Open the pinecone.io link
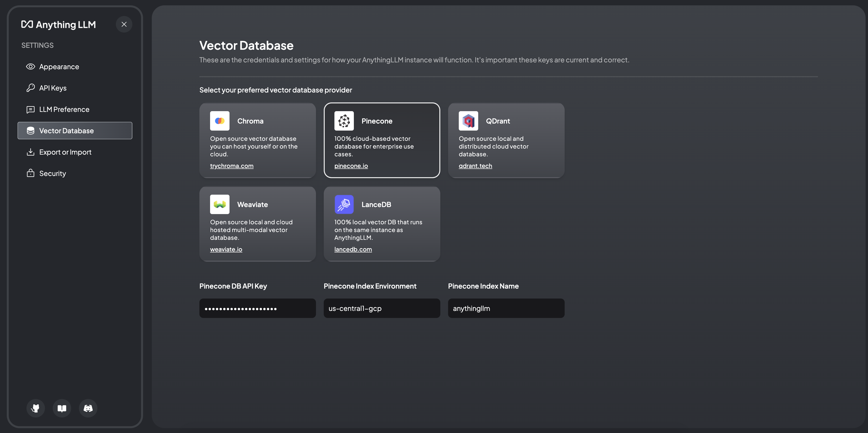This screenshot has width=868, height=433. point(351,166)
